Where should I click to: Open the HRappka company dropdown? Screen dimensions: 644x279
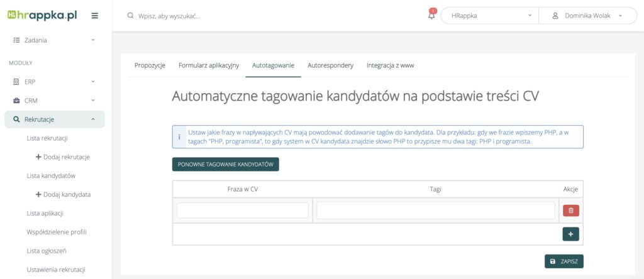point(489,16)
